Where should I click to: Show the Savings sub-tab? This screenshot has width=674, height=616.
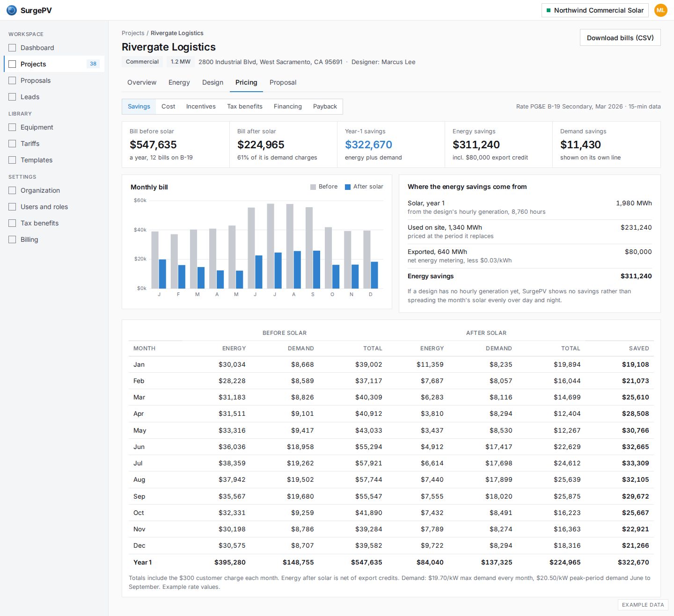(x=139, y=107)
